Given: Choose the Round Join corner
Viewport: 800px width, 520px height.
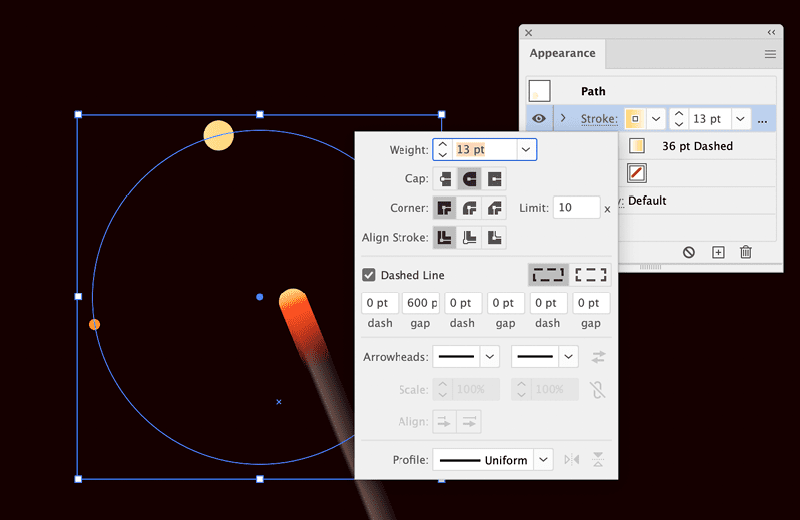Looking at the screenshot, I should click(469, 208).
